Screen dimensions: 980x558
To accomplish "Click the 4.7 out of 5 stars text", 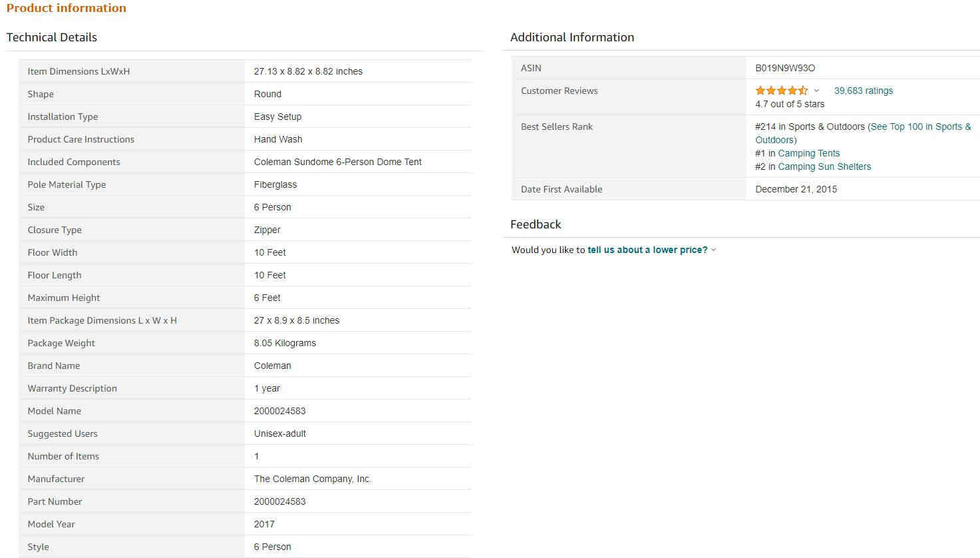I will pyautogui.click(x=790, y=104).
